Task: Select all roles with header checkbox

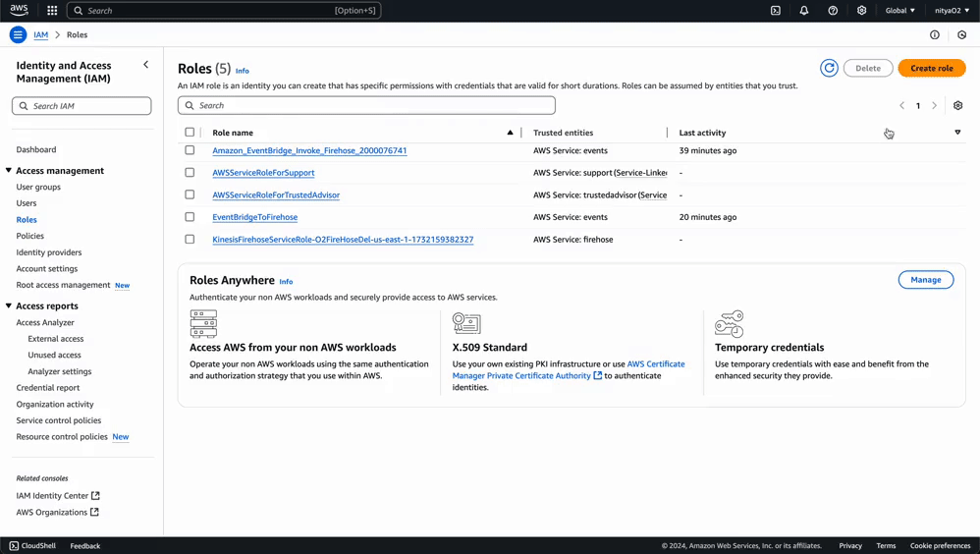Action: 190,132
